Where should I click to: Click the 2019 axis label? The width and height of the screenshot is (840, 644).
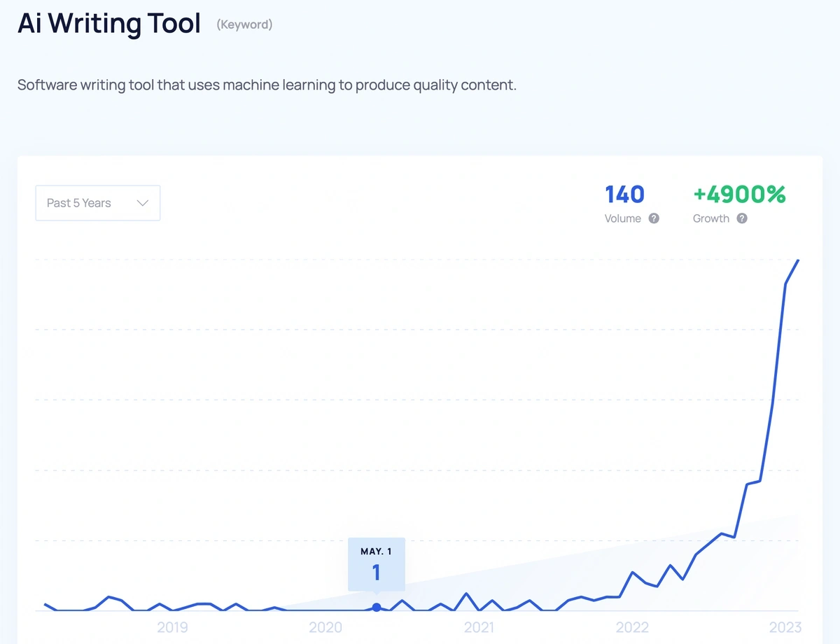[x=172, y=627]
